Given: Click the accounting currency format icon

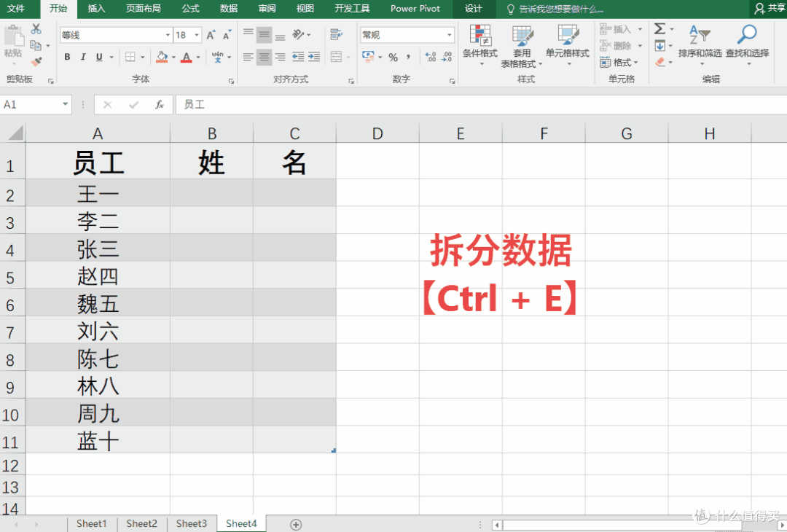Looking at the screenshot, I should 368,58.
